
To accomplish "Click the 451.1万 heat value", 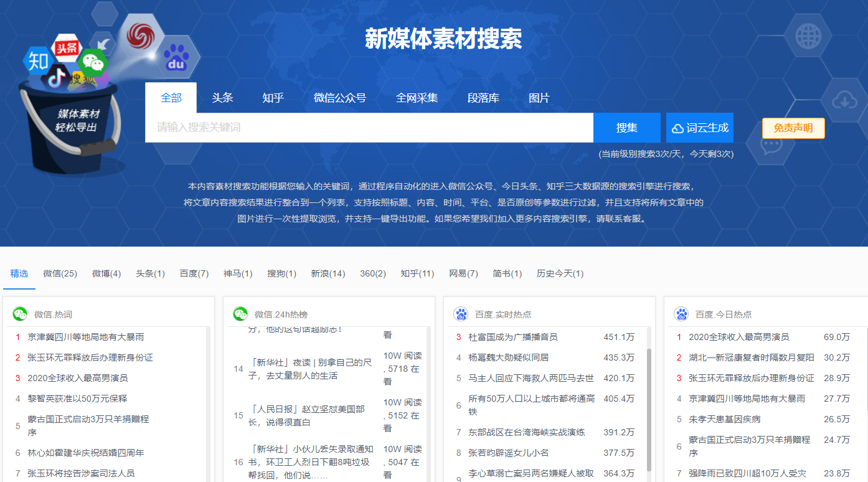I will click(x=619, y=337).
